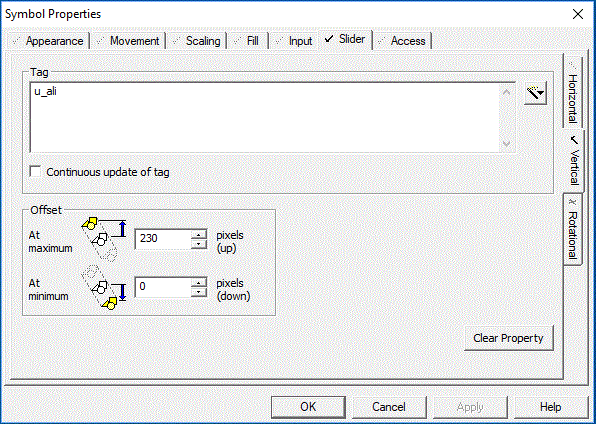Image resolution: width=596 pixels, height=424 pixels.
Task: Go to the Fill tab
Action: 248,41
